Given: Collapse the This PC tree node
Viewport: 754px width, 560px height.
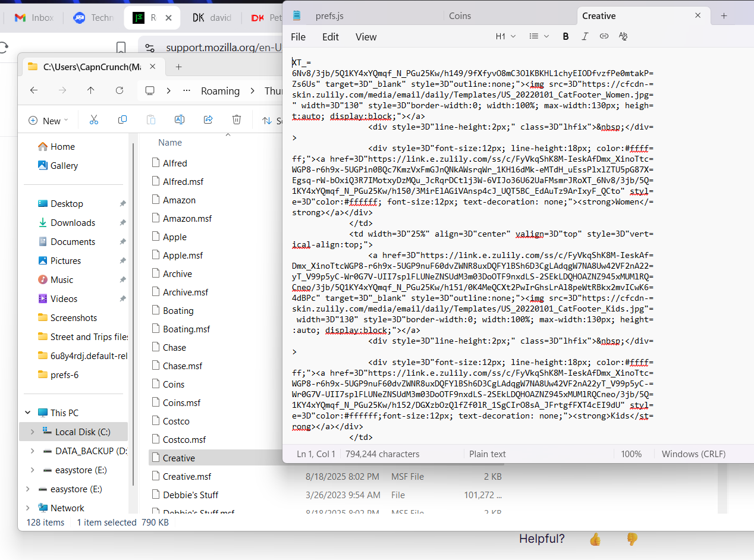Looking at the screenshot, I should (28, 413).
